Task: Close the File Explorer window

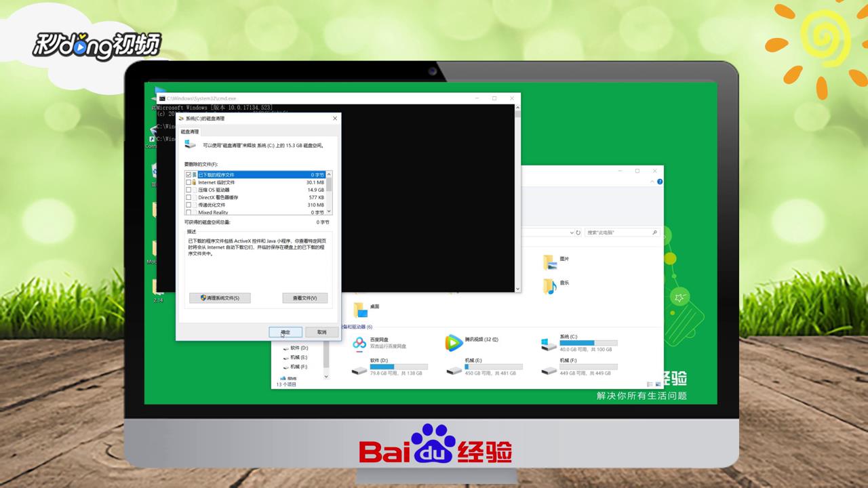Action: [655, 171]
